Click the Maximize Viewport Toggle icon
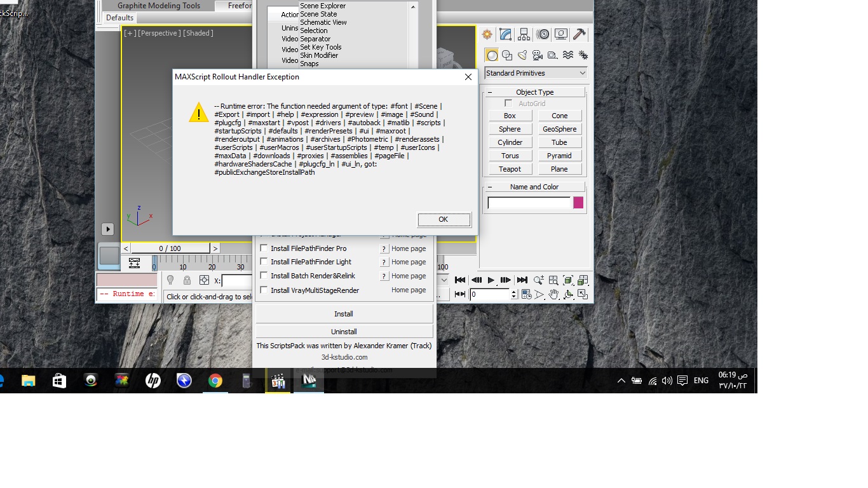This screenshot has width=868, height=488. [583, 294]
